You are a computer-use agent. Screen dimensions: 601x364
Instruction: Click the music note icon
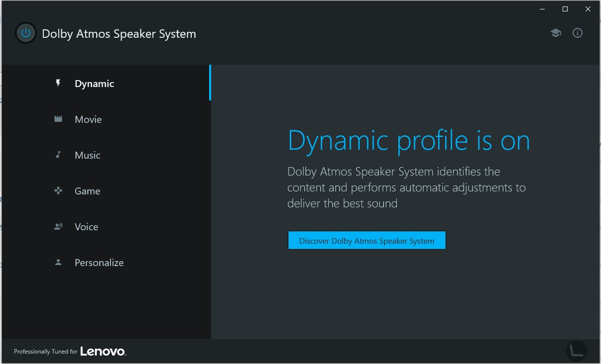coord(58,155)
